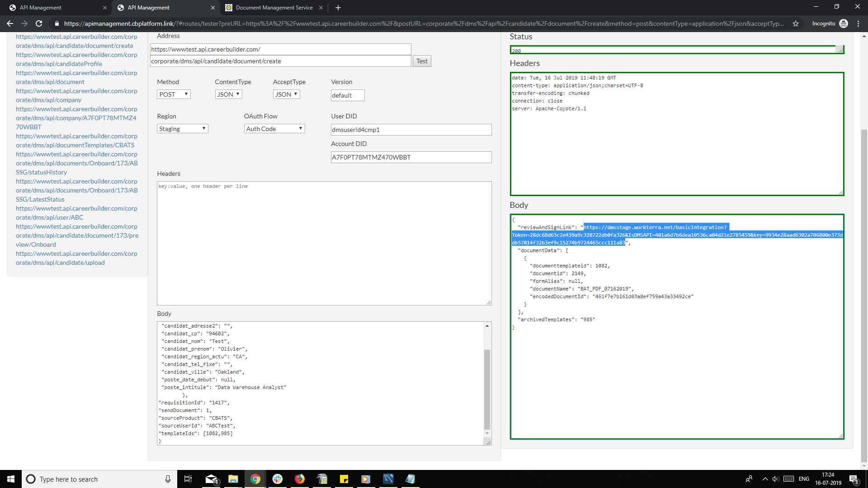Click the Cortana search circle icon
The image size is (868, 488).
31,479
